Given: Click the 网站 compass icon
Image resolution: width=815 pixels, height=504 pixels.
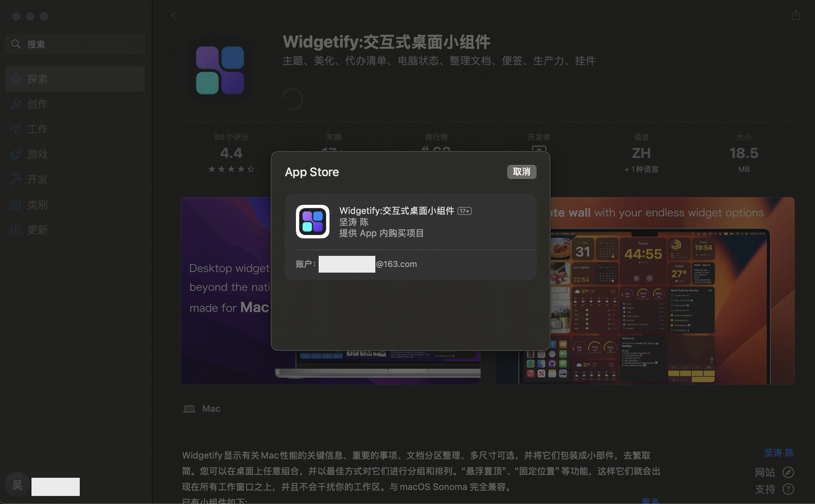Looking at the screenshot, I should coord(788,472).
